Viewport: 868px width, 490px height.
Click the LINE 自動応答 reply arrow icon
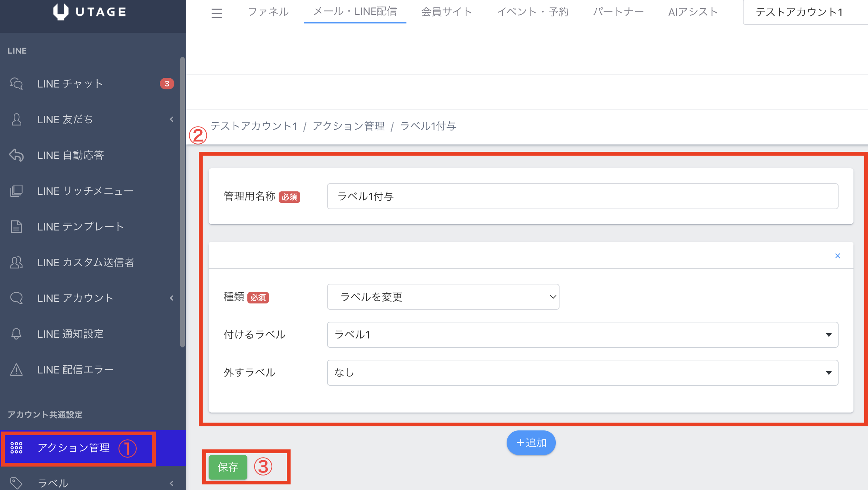point(16,155)
